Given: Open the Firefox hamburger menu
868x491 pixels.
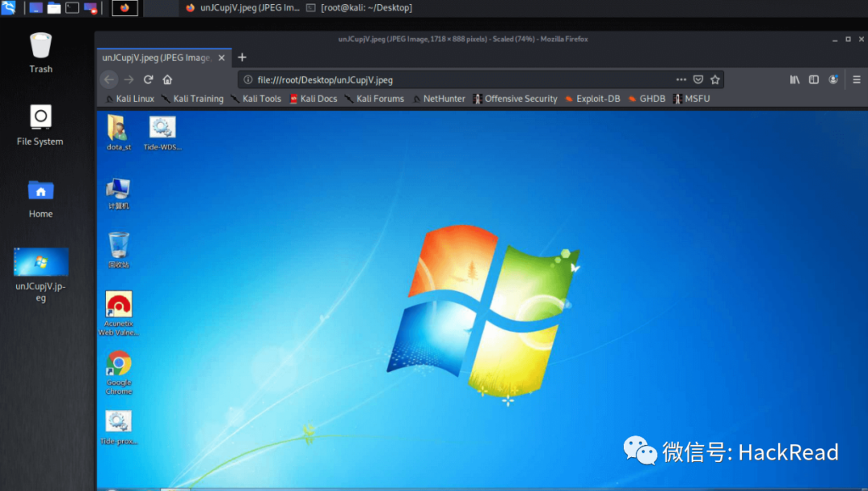Looking at the screenshot, I should pos(857,80).
